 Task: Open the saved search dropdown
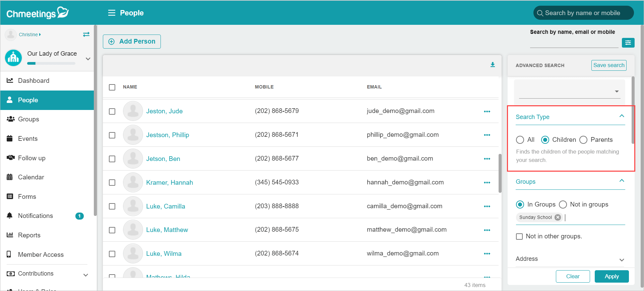coord(569,91)
